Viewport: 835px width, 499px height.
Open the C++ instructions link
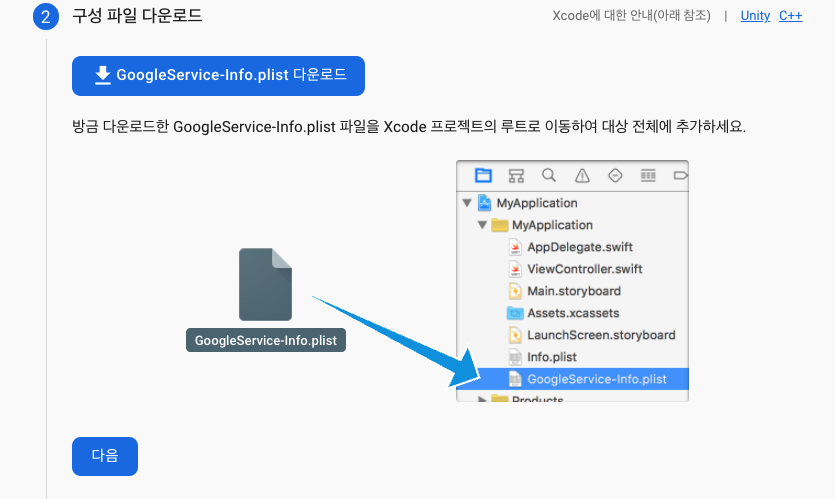click(x=790, y=16)
